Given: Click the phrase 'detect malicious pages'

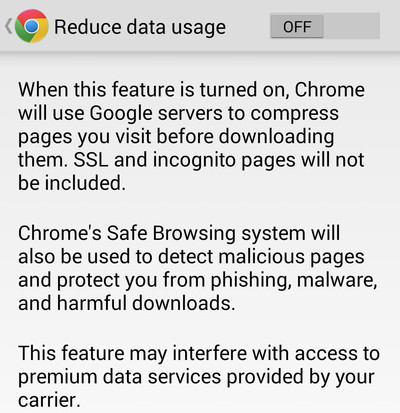Looking at the screenshot, I should pyautogui.click(x=261, y=257).
